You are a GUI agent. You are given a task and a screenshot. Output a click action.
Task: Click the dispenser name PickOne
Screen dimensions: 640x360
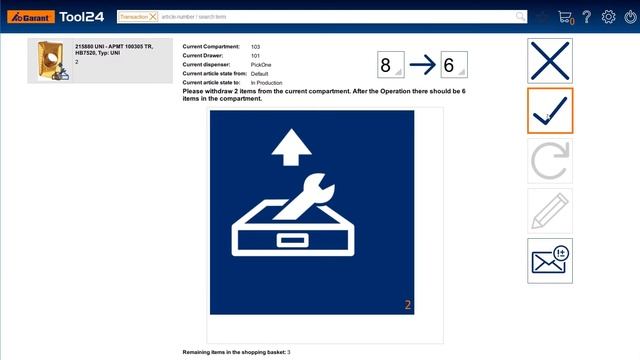[x=261, y=65]
